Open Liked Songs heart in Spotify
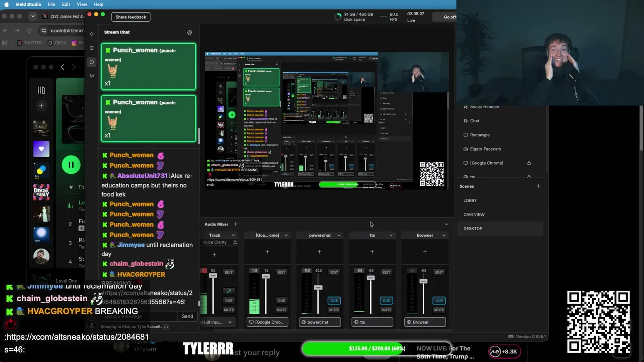This screenshot has width=644, height=362. click(x=41, y=149)
